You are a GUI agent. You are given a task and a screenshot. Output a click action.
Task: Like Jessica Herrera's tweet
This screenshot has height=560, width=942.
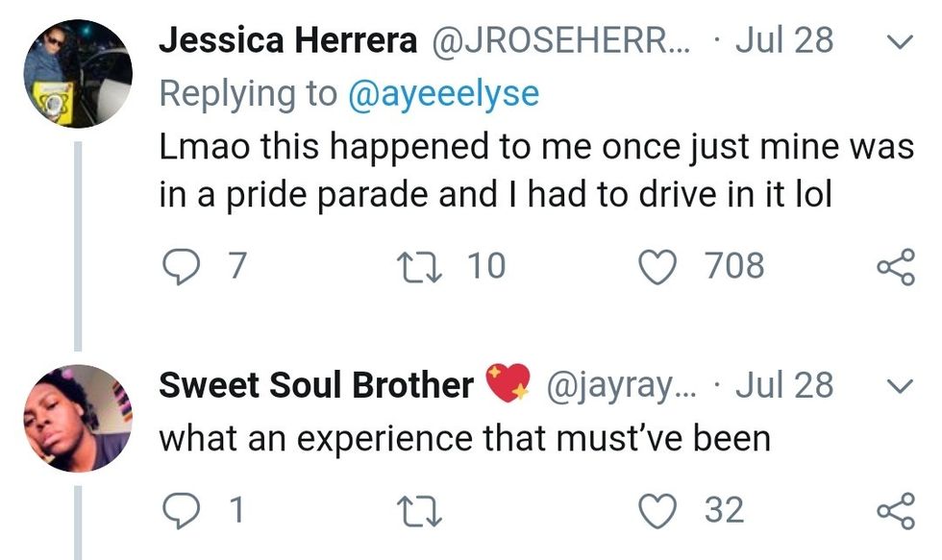coord(659,265)
